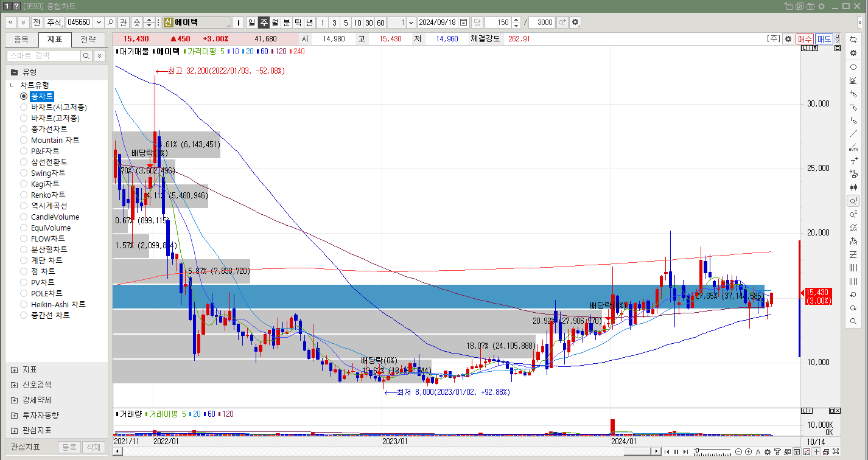Expand the 관심지표 tree section
Screen dimensions: 868x460
(x=14, y=430)
